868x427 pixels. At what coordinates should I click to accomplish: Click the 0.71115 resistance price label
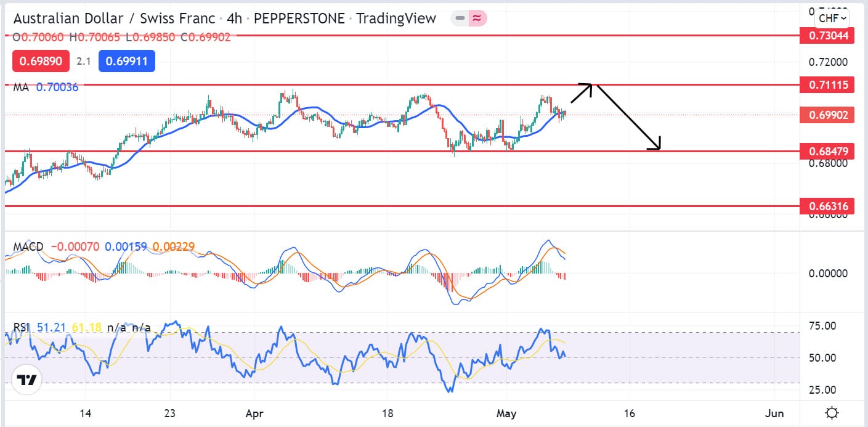pos(827,85)
